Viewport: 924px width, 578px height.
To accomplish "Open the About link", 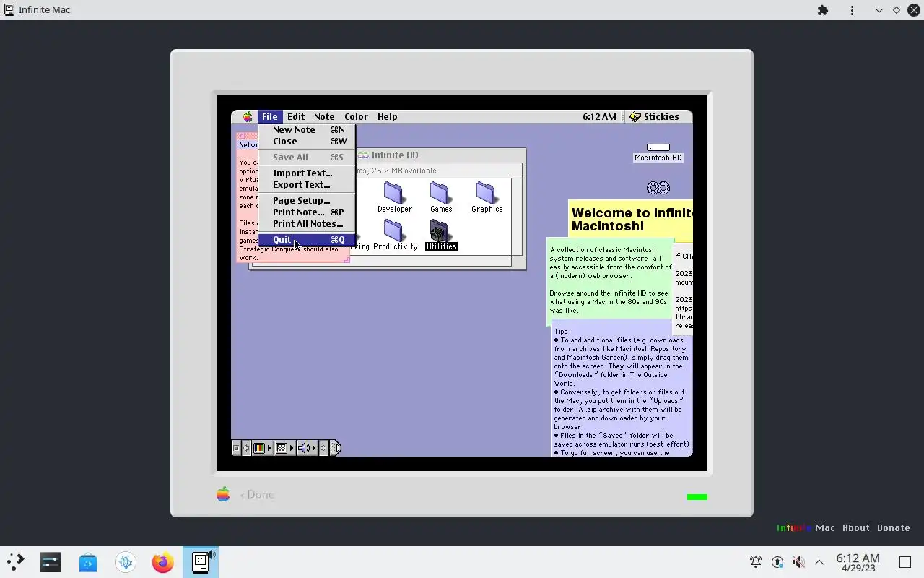I will [856, 528].
